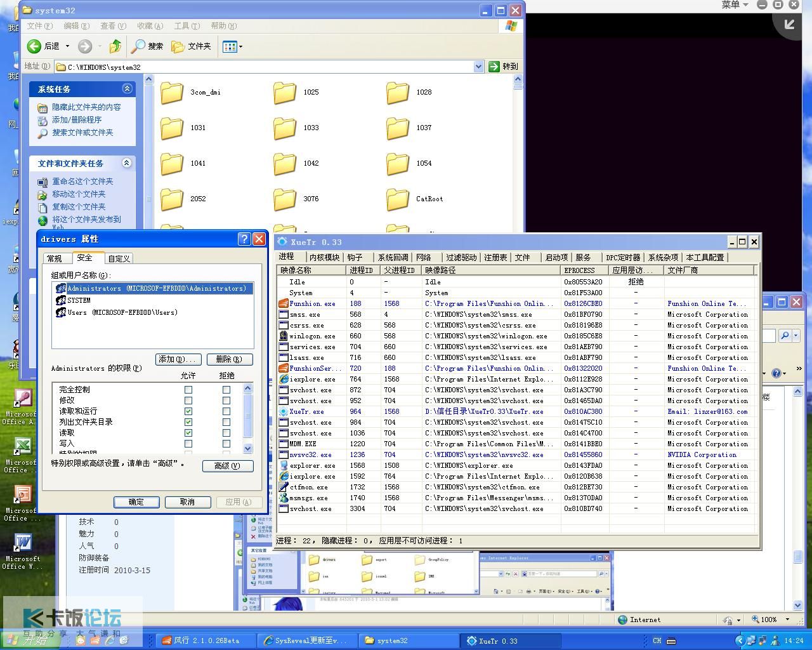
Task: Select the 1037 folder icon
Action: pos(398,128)
